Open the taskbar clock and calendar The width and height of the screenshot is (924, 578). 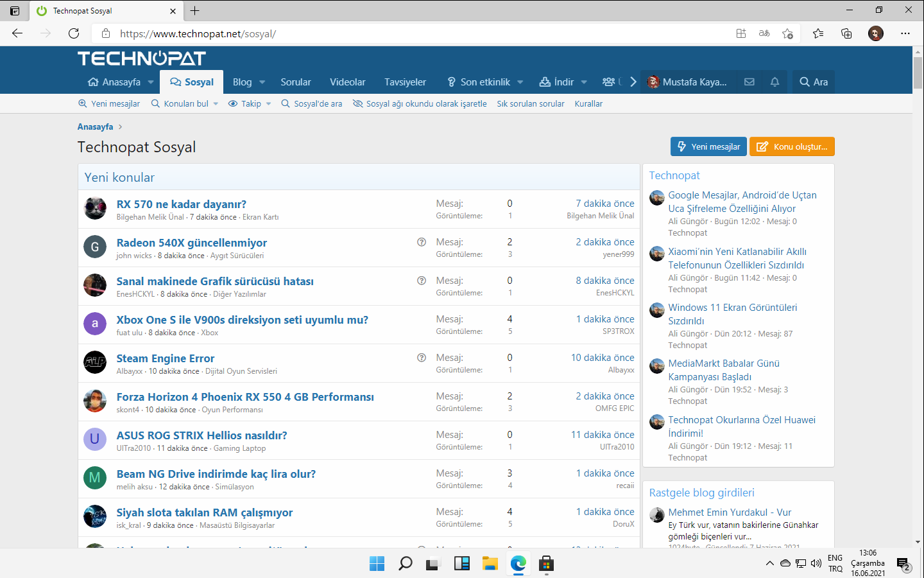[868, 563]
